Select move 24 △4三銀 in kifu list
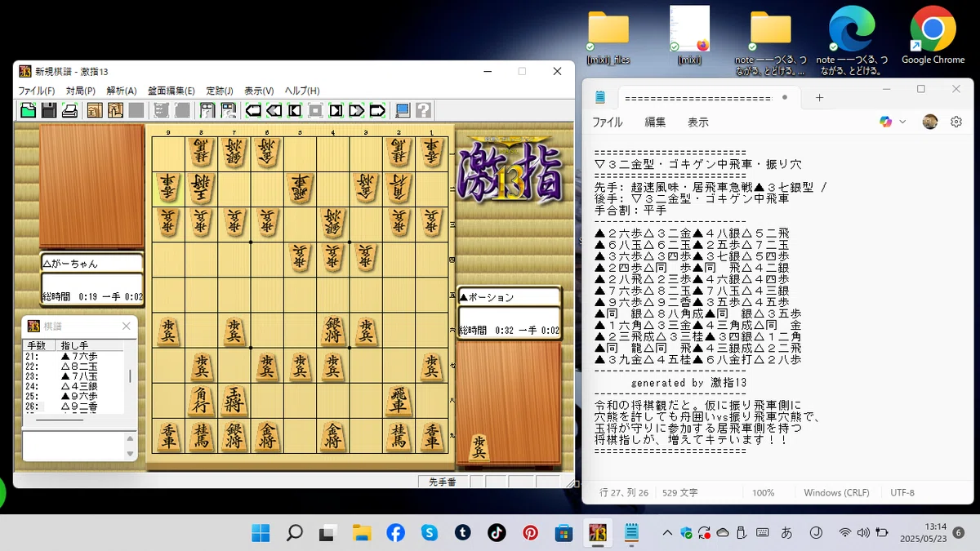 (x=73, y=386)
